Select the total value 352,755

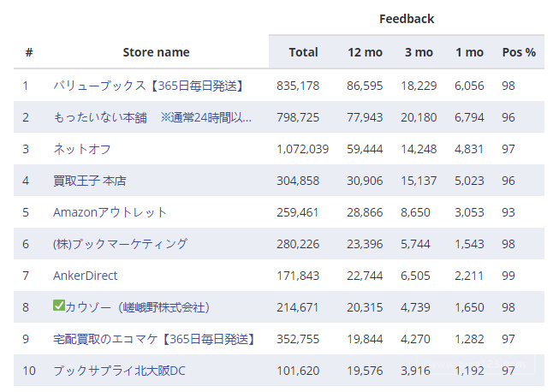click(x=298, y=339)
